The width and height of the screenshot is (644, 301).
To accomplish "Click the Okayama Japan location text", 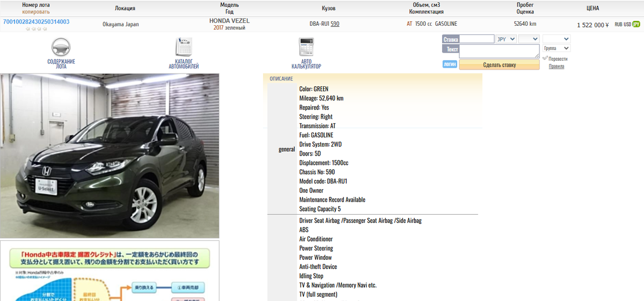I will [x=121, y=24].
